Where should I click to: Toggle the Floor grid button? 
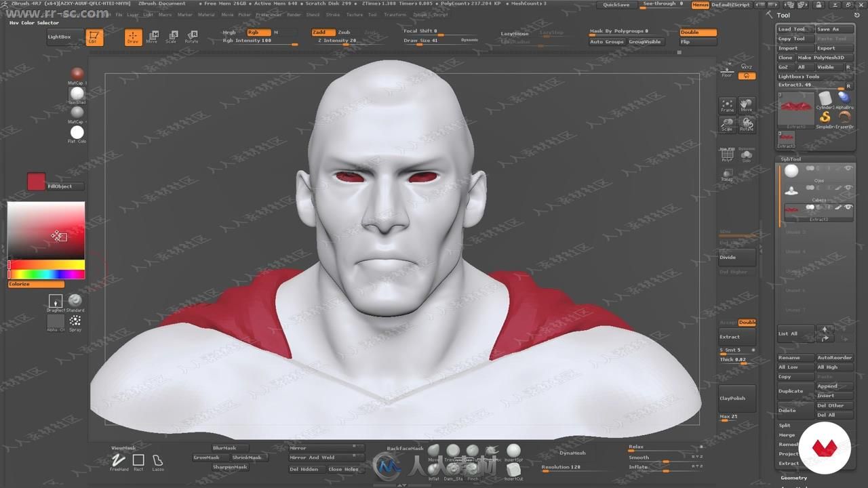[x=727, y=71]
